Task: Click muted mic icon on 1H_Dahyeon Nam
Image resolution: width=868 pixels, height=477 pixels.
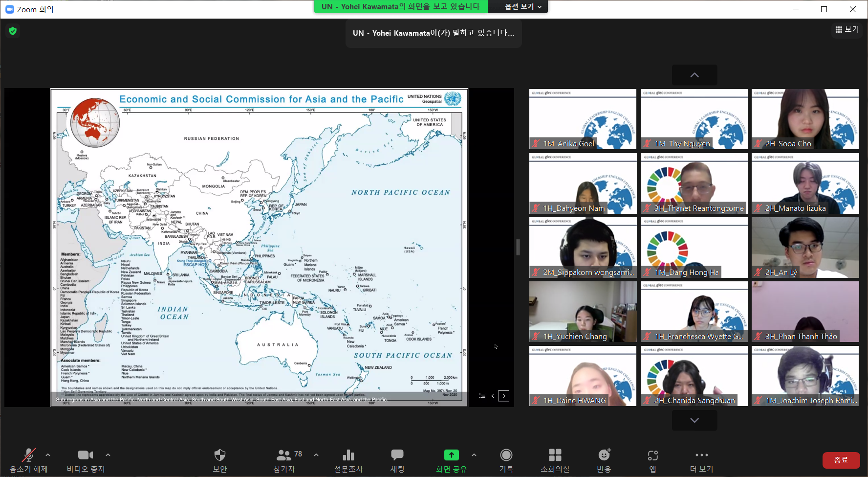Action: coord(536,208)
